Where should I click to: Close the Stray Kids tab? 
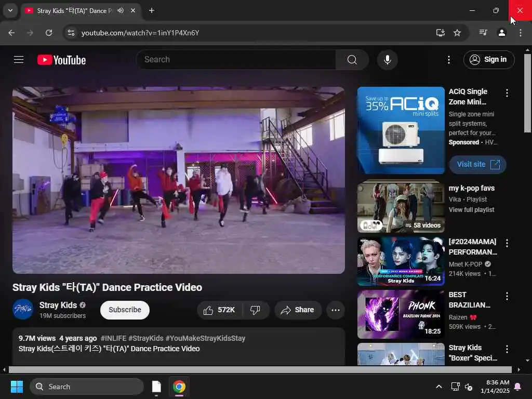click(133, 10)
